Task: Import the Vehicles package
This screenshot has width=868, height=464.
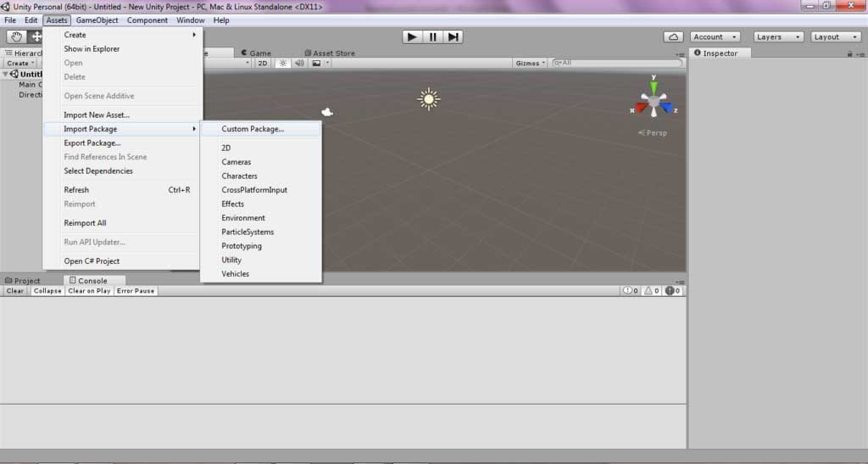Action: (261, 274)
